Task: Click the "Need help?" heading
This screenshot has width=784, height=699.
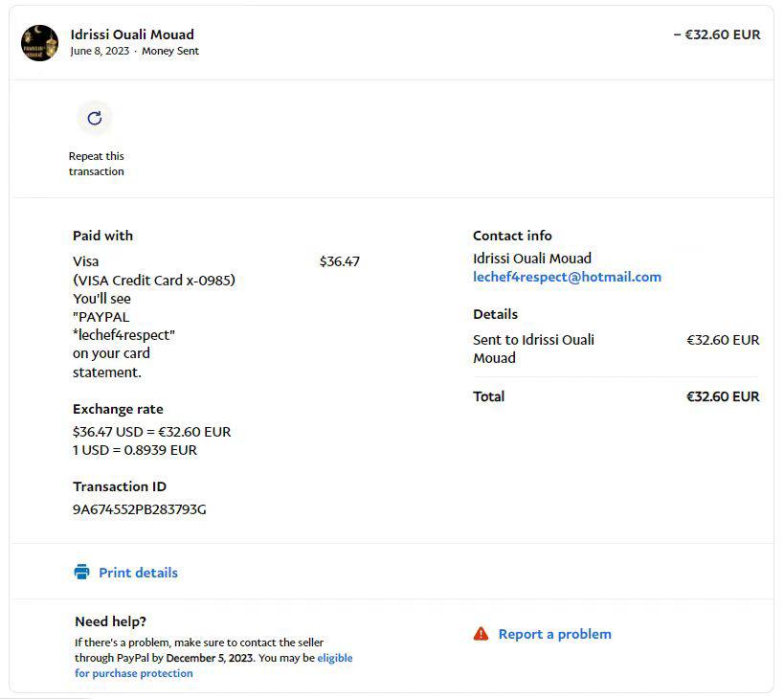Action: (110, 621)
